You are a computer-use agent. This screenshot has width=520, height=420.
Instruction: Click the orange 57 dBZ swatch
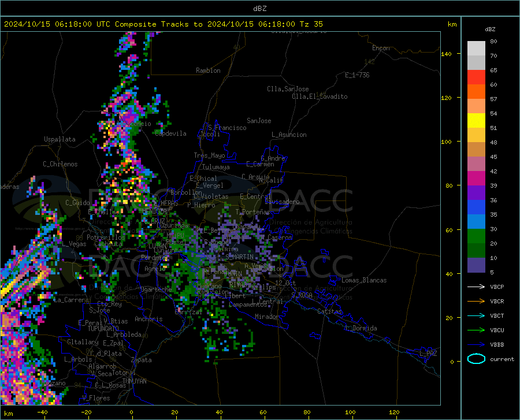tap(476, 92)
